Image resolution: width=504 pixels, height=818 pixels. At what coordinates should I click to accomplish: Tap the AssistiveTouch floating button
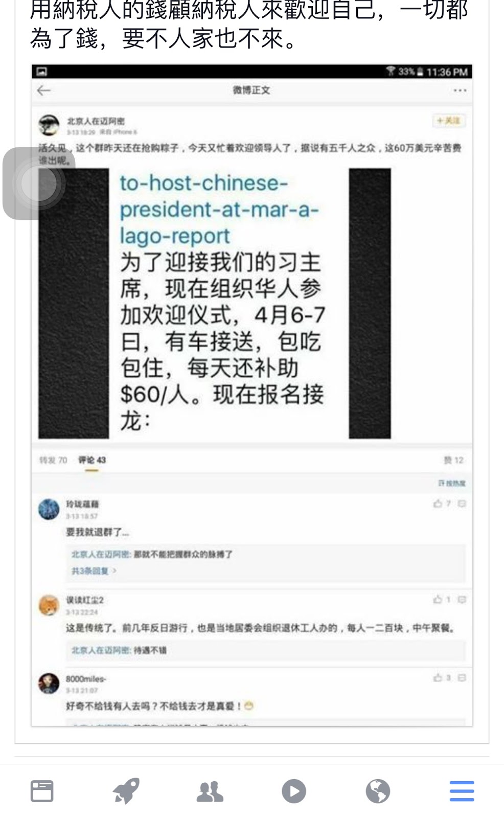[39, 184]
